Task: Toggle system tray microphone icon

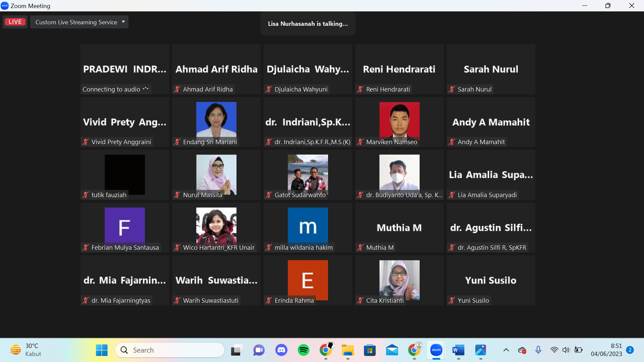Action: 538,350
